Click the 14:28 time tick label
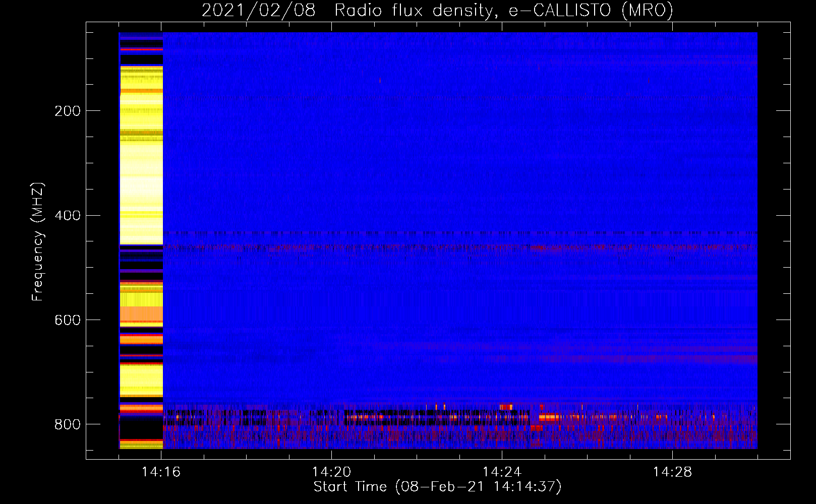816x504 pixels. 672,472
